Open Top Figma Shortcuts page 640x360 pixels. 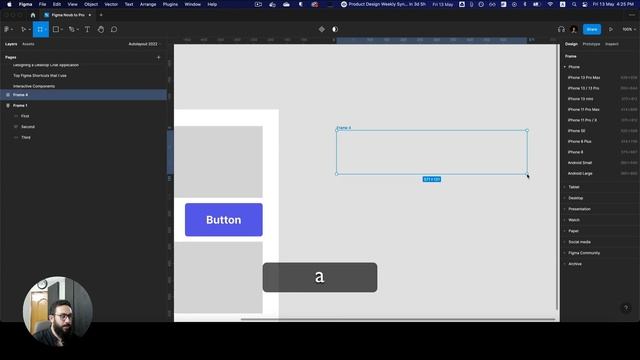[40, 76]
